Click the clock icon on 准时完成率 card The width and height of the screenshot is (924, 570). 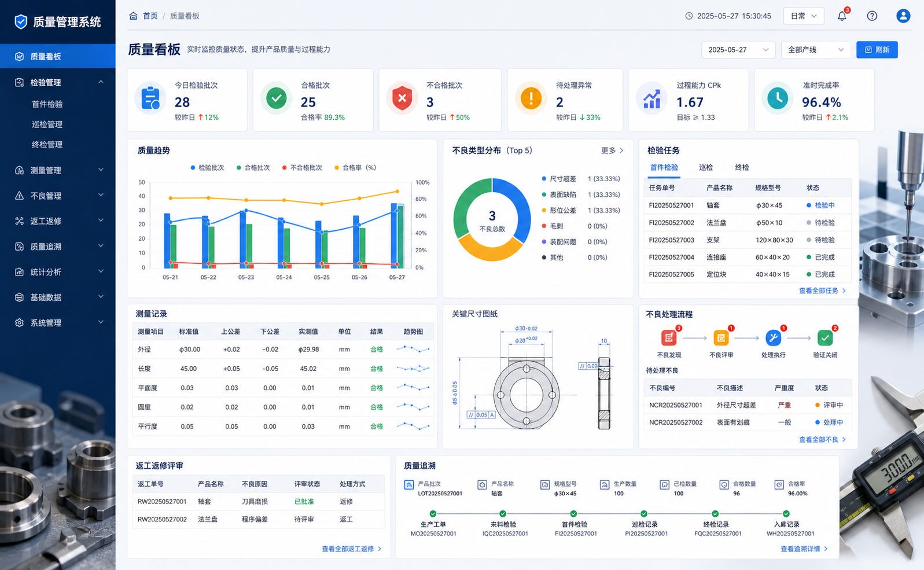[778, 98]
